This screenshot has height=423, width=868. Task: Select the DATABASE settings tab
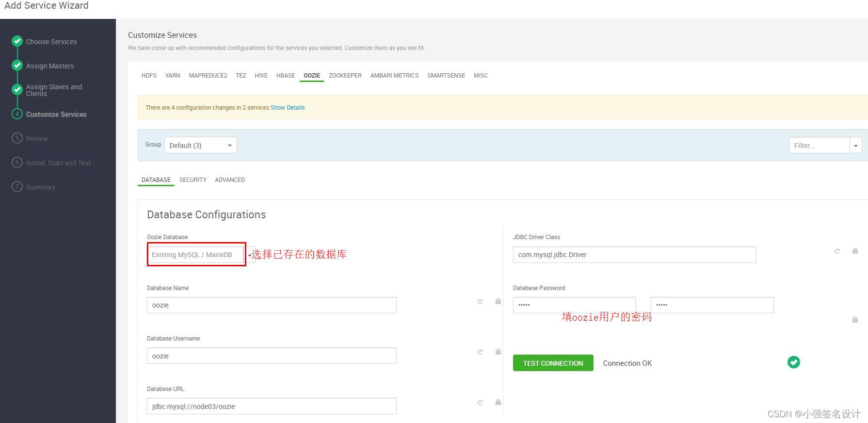(x=156, y=180)
